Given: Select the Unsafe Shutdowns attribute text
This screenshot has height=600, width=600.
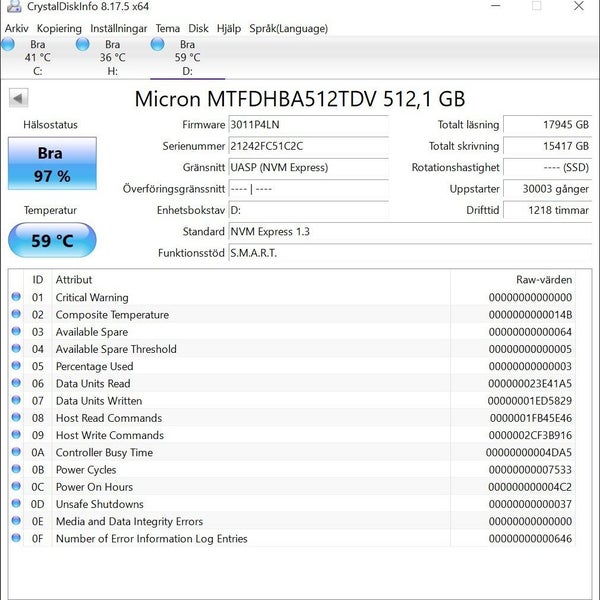Looking at the screenshot, I should [x=99, y=504].
